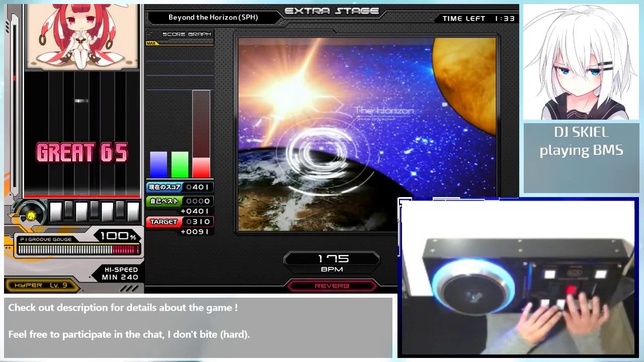This screenshot has width=644, height=362.
Task: Click the controller webcam feed
Action: coord(518,278)
